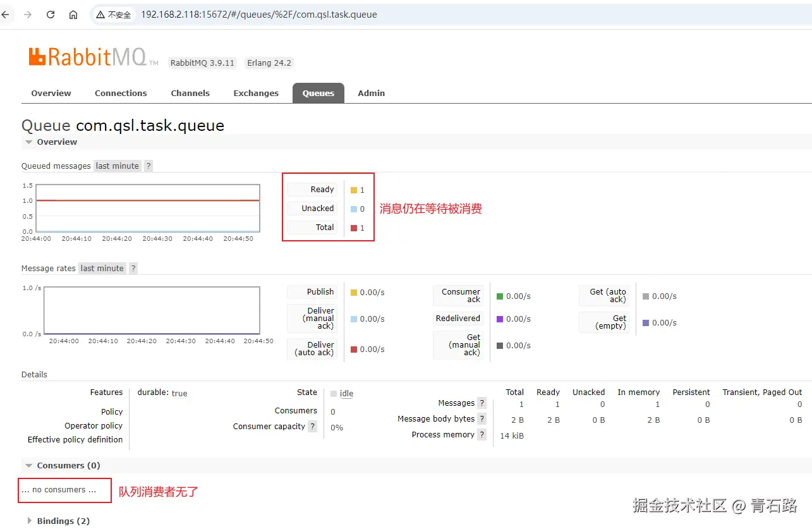Screen dimensions: 812x529
Task: Click the last minute time range selector
Action: (117, 166)
